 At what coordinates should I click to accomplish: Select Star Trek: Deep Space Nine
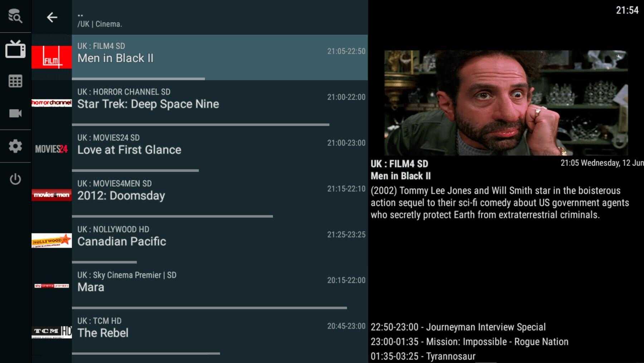pyautogui.click(x=219, y=104)
